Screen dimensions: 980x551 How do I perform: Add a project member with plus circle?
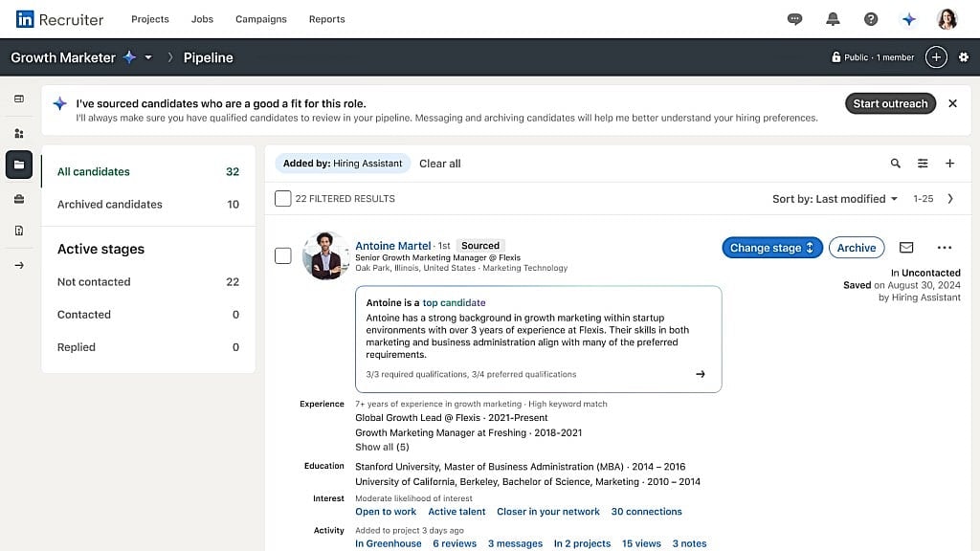936,57
